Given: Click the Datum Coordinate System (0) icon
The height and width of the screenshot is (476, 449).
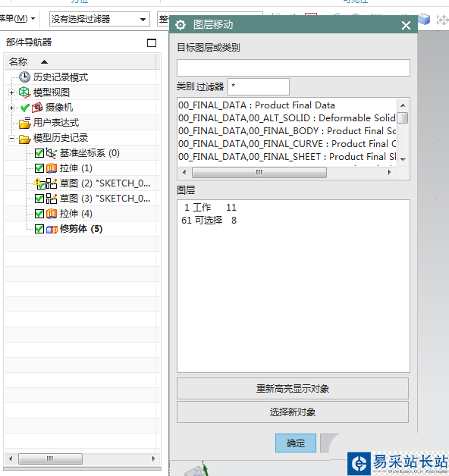Looking at the screenshot, I should [52, 153].
